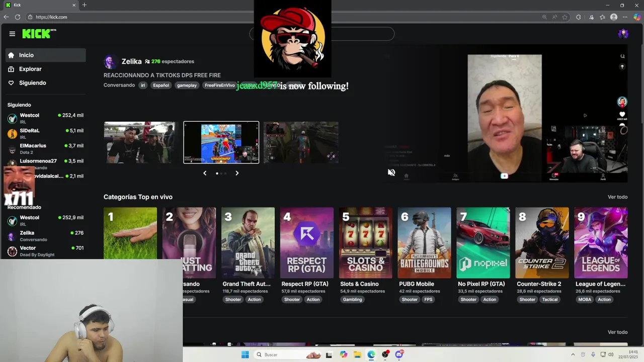Screen dimensions: 644x362
Task: Click the Edge icon on the taskbar
Action: (371, 354)
